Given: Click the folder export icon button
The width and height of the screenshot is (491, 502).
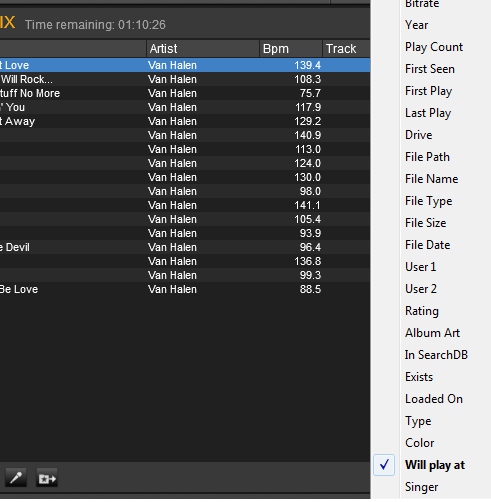Looking at the screenshot, I should click(x=47, y=479).
